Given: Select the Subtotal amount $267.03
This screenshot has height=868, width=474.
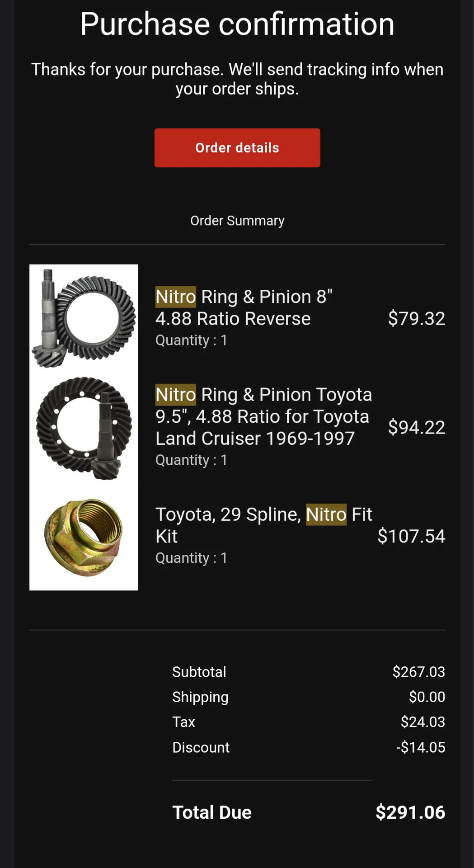Looking at the screenshot, I should coord(418,672).
